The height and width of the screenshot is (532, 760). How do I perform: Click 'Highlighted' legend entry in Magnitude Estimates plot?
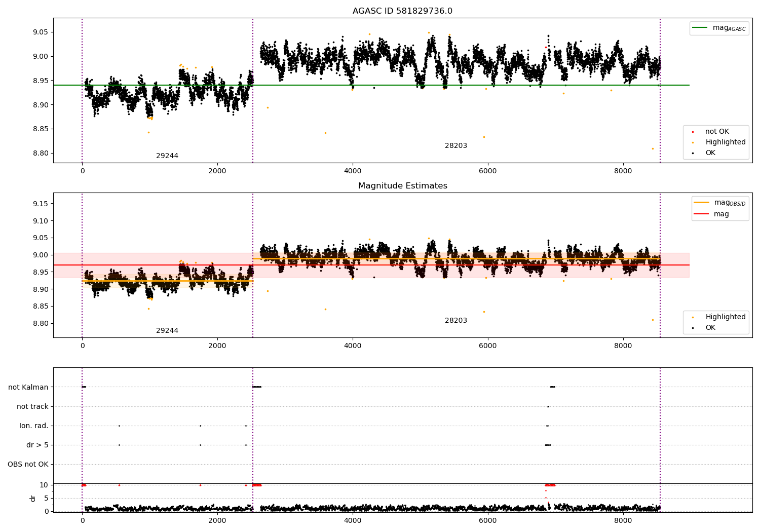pos(725,317)
